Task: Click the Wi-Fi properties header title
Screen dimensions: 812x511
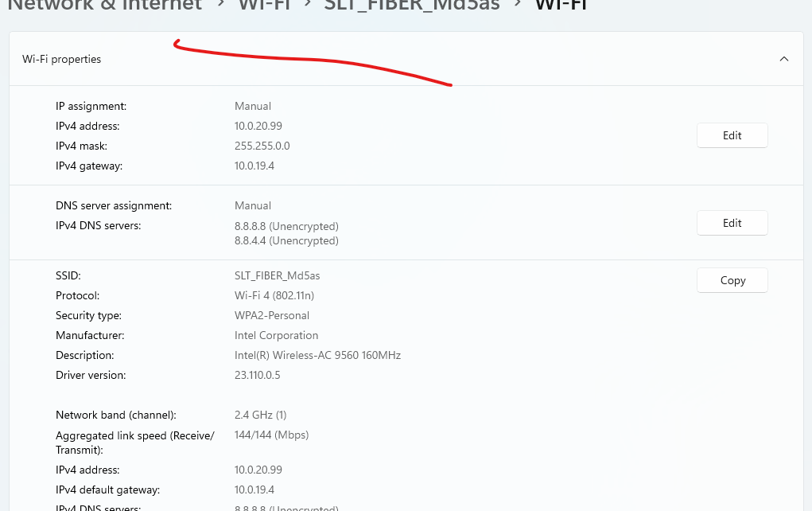Action: (62, 59)
